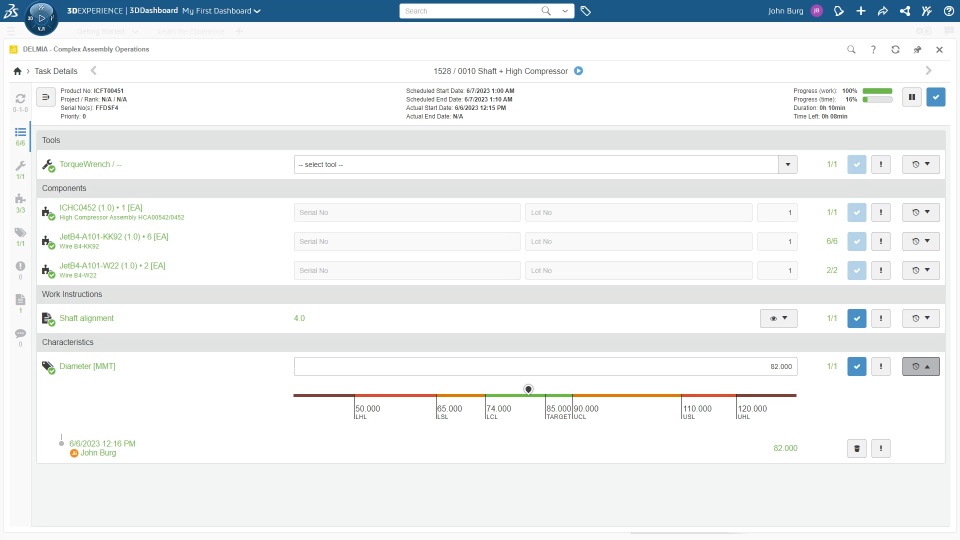960x540 pixels.
Task: Open the search options chevron
Action: 564,11
